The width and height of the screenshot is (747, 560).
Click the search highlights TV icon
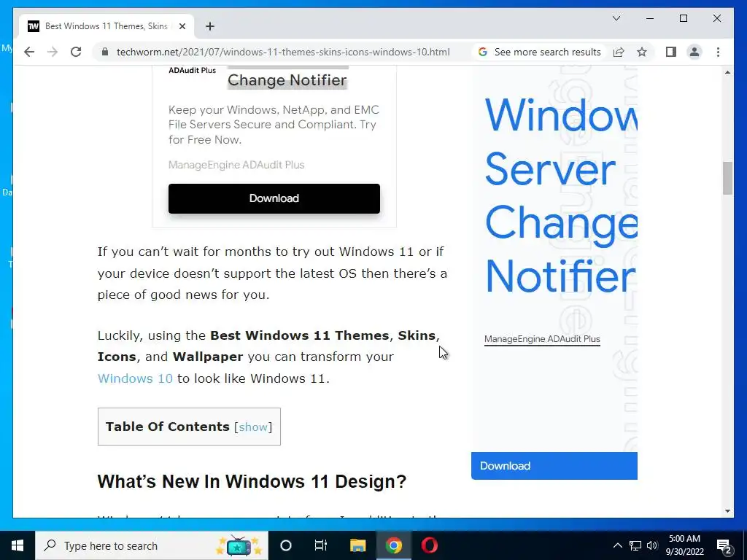(239, 545)
